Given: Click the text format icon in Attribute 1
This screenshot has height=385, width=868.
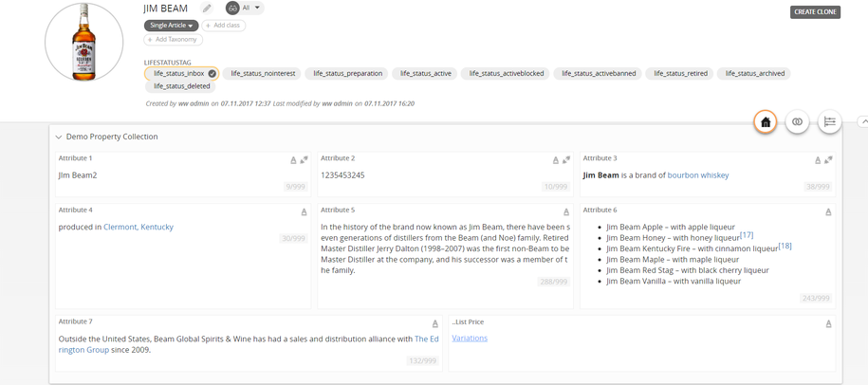Looking at the screenshot, I should coord(293,160).
